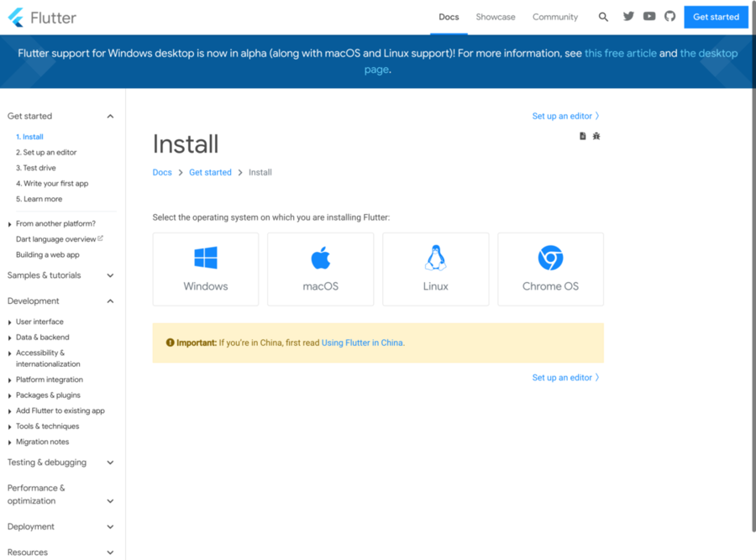Select 1. Install in sidebar
The height and width of the screenshot is (560, 756).
point(29,137)
